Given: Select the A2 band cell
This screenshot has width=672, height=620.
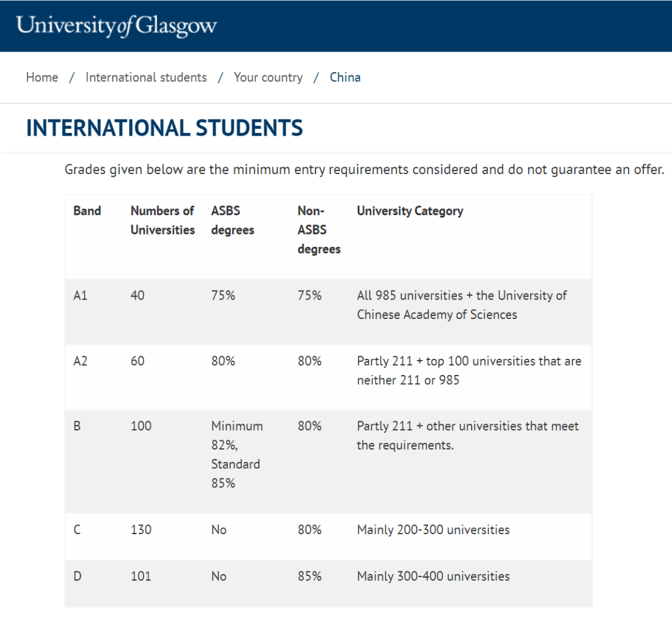Looking at the screenshot, I should (x=80, y=361).
